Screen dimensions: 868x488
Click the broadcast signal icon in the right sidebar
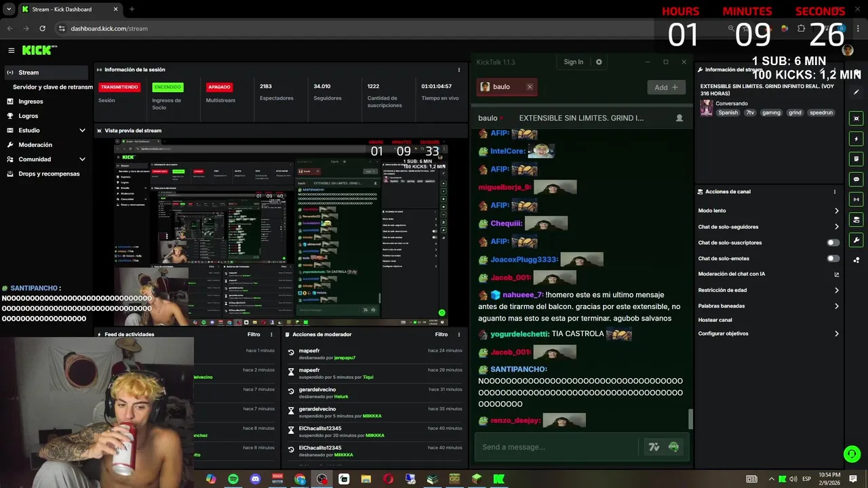[x=856, y=200]
